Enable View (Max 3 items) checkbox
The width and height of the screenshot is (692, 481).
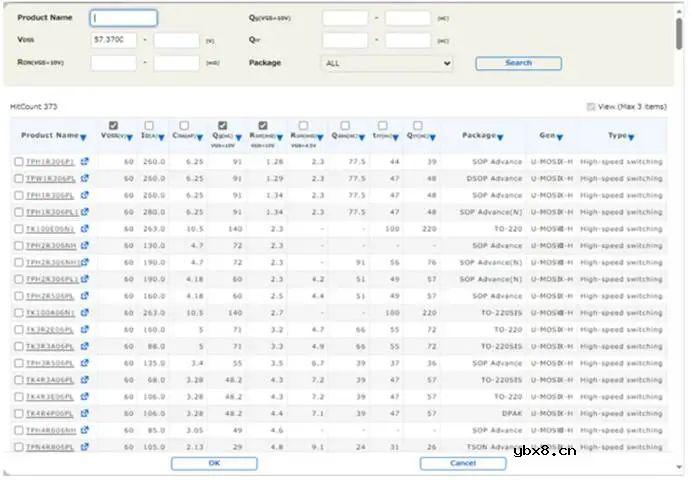coord(590,106)
